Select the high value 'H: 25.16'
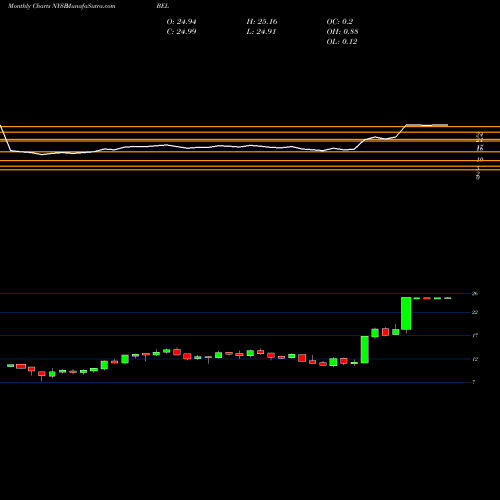500x500 pixels. point(262,22)
